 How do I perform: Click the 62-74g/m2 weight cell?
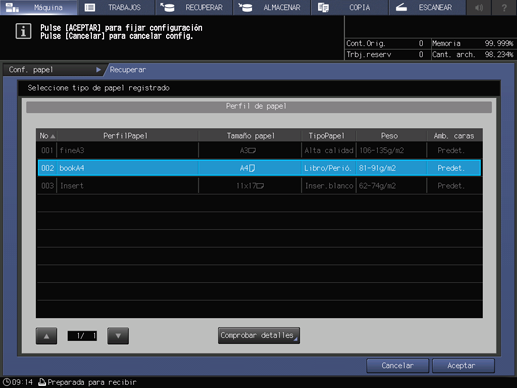coord(391,186)
